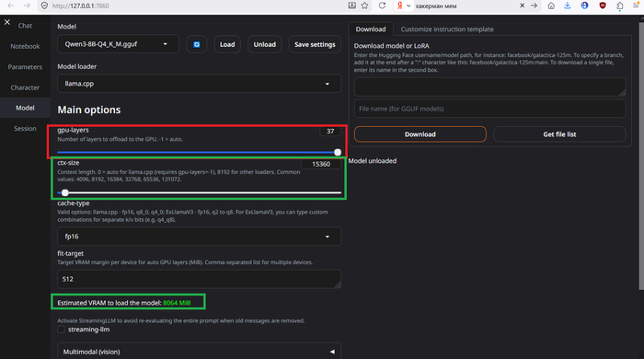644x359 pixels.
Task: Open the extensions puzzle icon
Action: (x=620, y=6)
